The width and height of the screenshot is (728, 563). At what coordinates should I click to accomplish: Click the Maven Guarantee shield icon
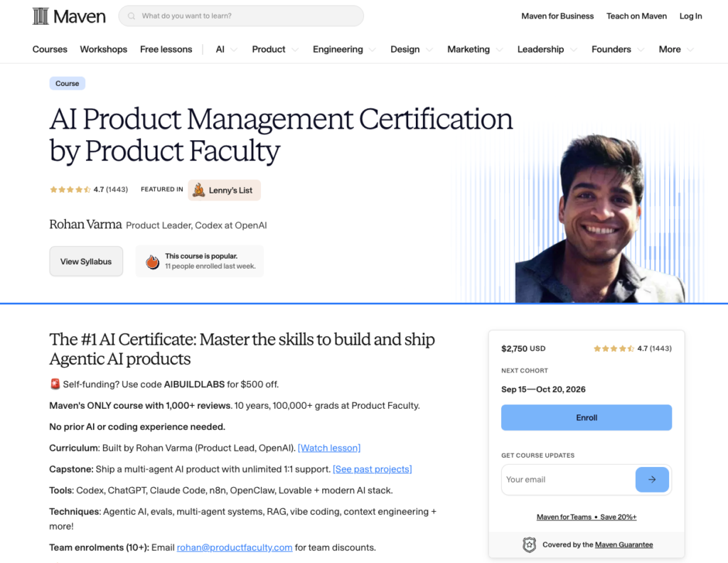tap(529, 545)
